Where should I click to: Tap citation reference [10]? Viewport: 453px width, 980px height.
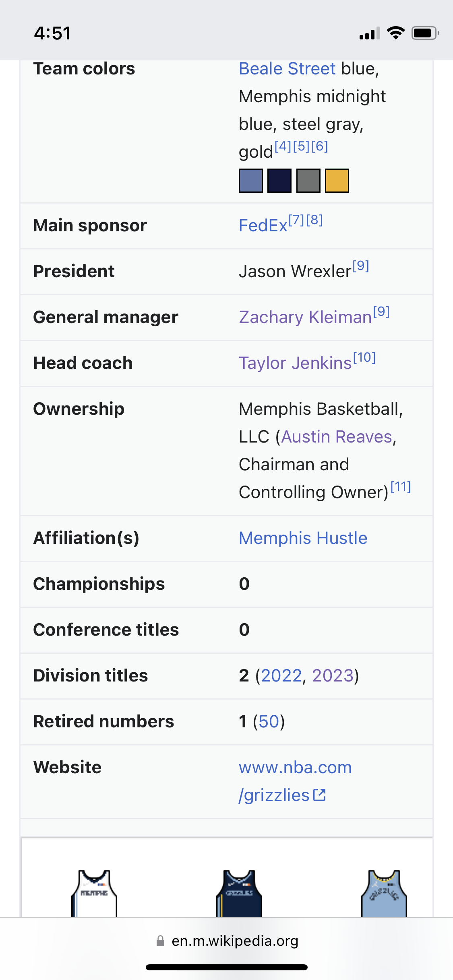tap(364, 357)
